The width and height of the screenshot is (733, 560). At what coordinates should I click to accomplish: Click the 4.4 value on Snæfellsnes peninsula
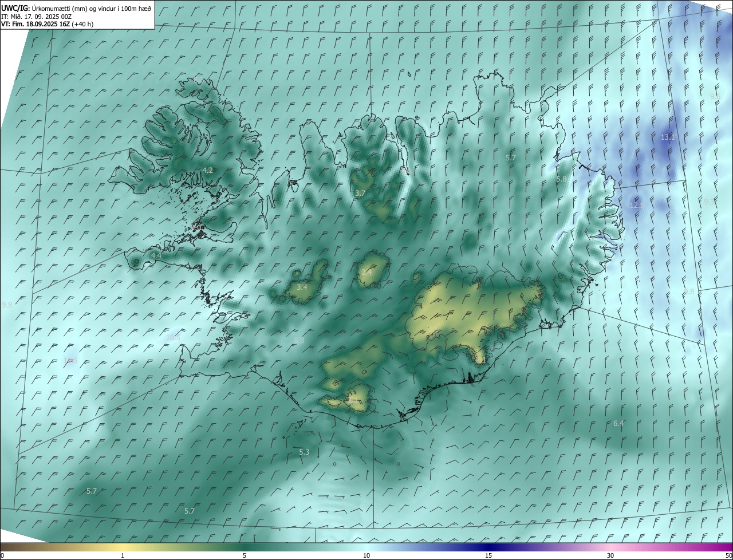[x=156, y=255]
